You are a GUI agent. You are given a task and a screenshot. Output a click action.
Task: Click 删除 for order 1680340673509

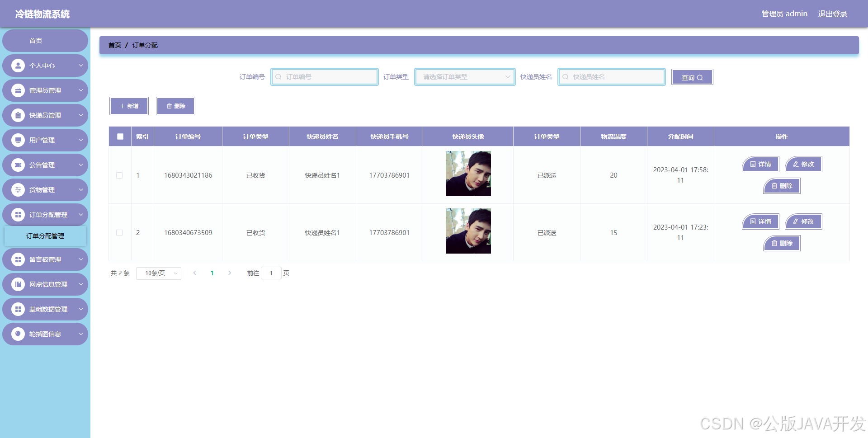click(782, 243)
